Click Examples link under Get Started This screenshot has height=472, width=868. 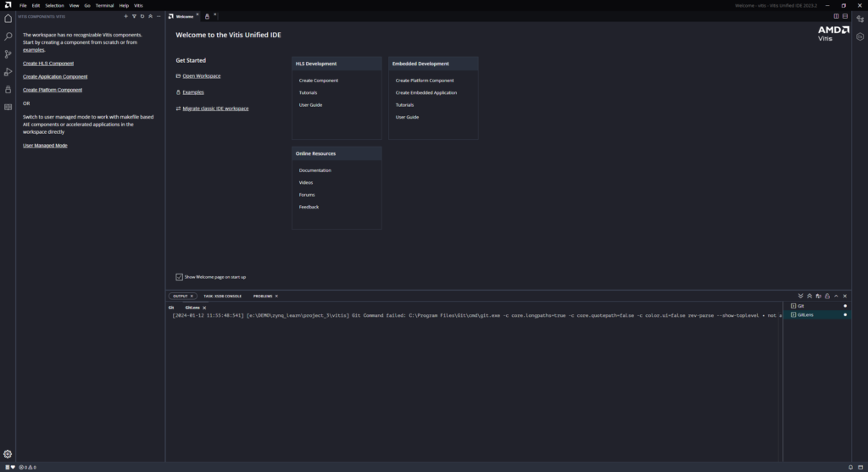tap(193, 92)
